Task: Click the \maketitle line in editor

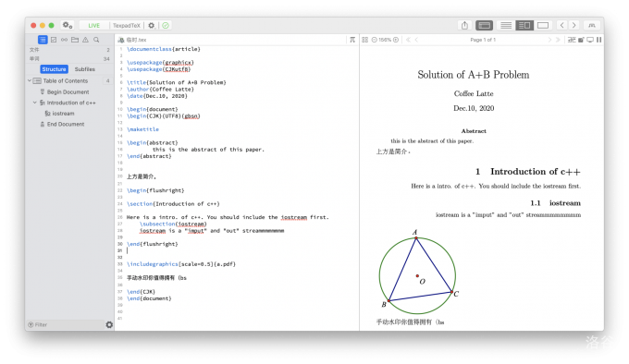Action: pos(142,129)
